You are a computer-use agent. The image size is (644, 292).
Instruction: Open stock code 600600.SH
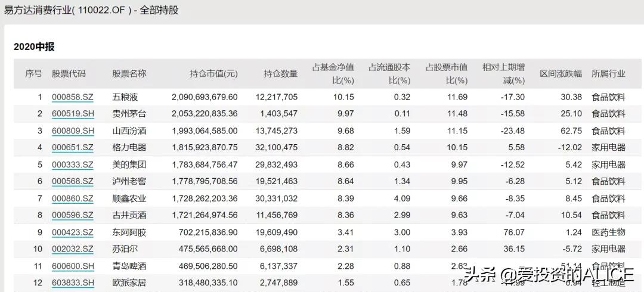(x=73, y=266)
